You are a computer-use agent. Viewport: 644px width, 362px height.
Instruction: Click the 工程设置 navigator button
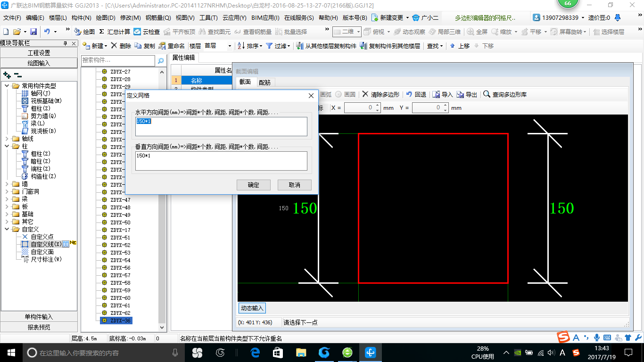39,53
